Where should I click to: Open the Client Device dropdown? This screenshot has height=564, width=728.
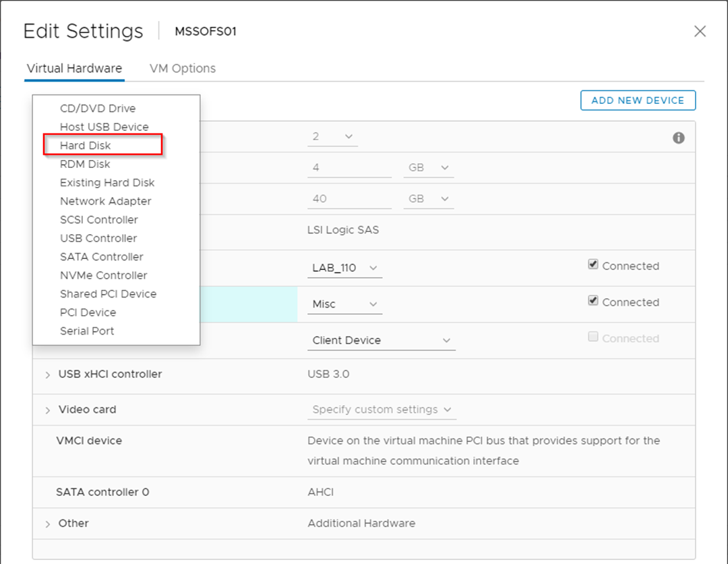click(x=381, y=341)
